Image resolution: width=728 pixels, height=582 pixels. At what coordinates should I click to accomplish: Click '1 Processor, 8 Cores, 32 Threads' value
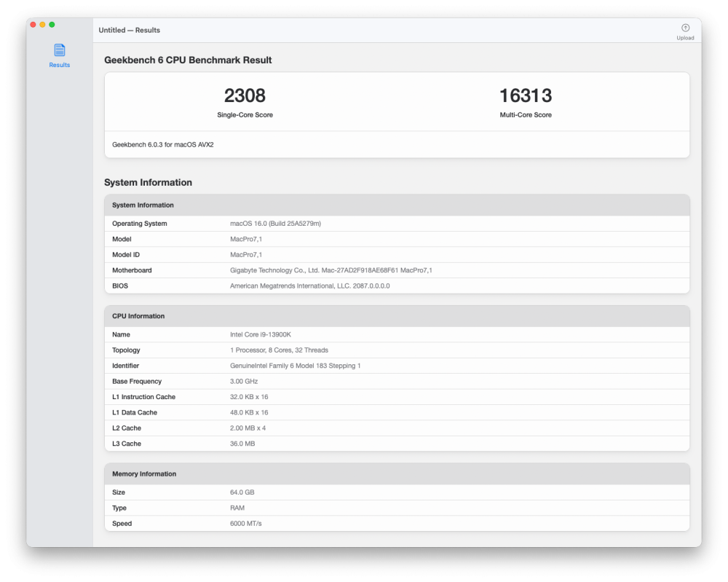point(279,350)
